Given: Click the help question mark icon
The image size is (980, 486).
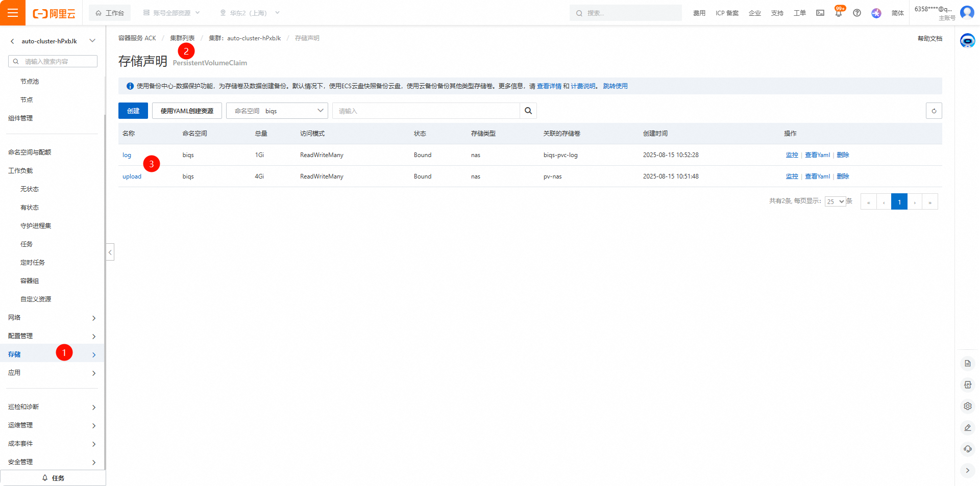Looking at the screenshot, I should 857,13.
